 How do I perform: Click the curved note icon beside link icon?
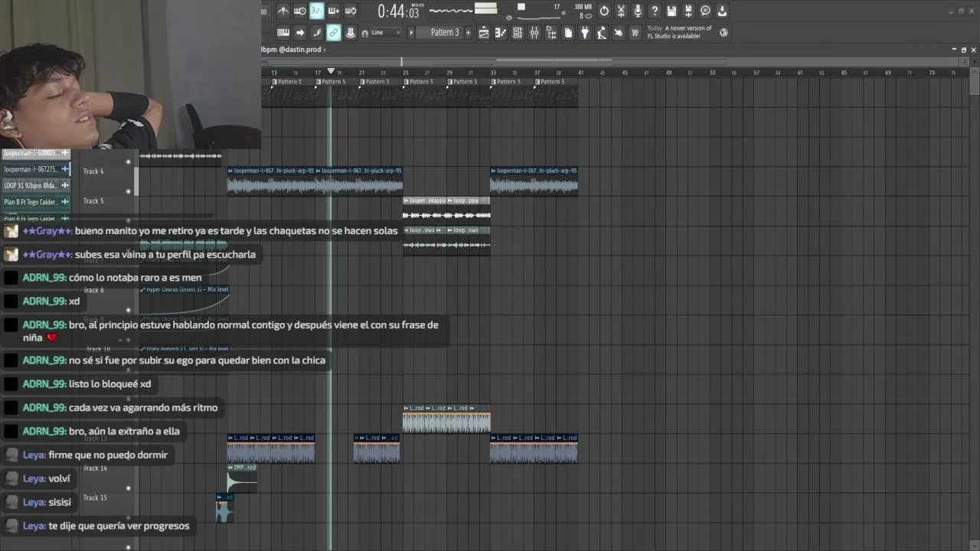(x=316, y=32)
